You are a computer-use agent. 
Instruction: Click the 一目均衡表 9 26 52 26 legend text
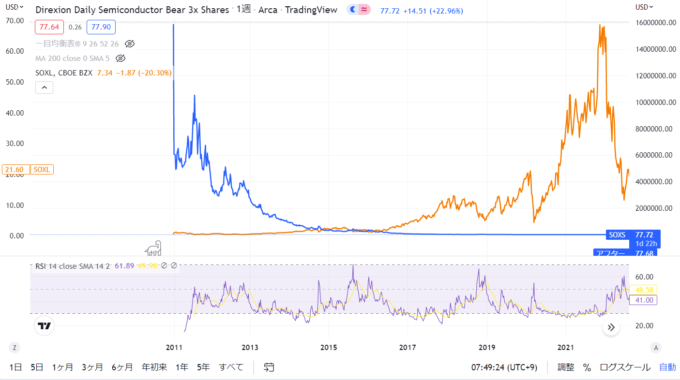(x=77, y=44)
